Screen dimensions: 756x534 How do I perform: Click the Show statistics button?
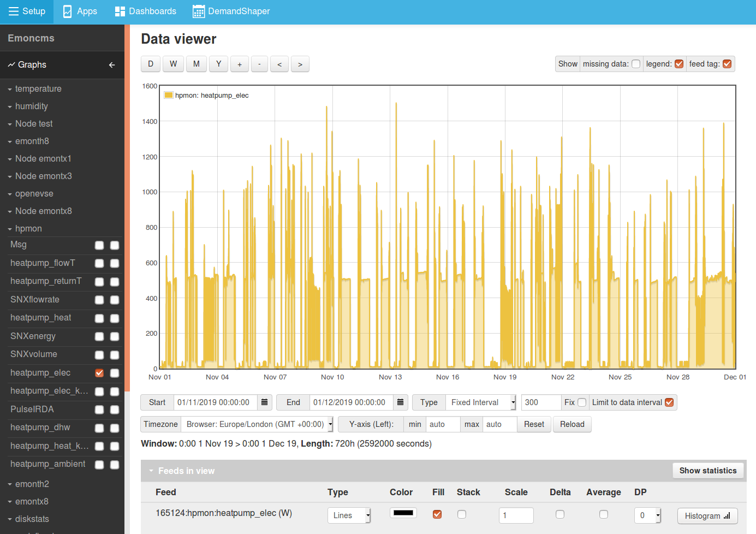coord(708,471)
